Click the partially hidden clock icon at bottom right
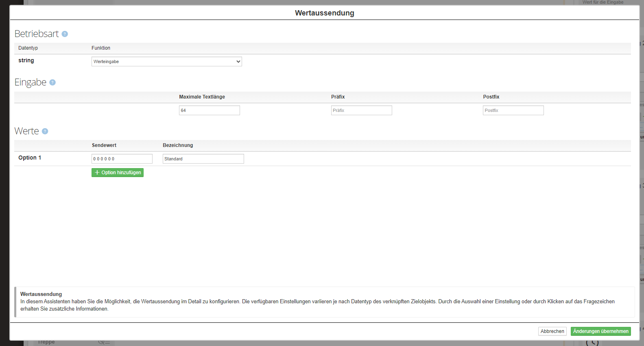Image resolution: width=644 pixels, height=346 pixels. [x=592, y=343]
